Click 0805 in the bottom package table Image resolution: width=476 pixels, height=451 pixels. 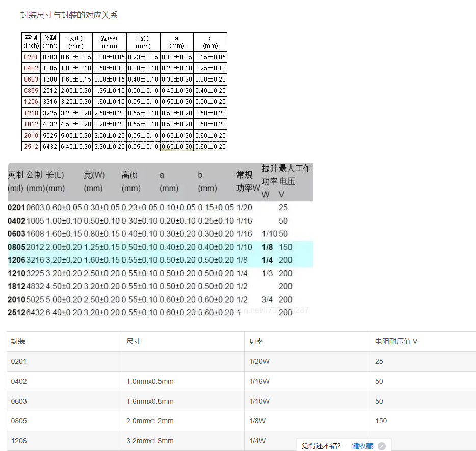point(19,421)
